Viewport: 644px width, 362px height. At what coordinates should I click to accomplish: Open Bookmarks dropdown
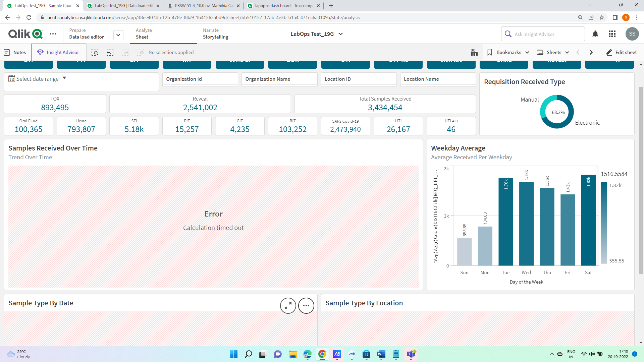pos(508,52)
